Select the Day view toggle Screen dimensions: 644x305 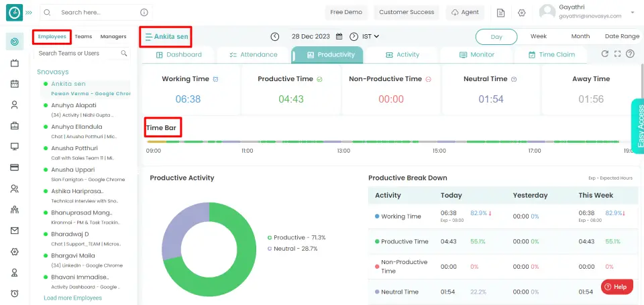point(496,37)
